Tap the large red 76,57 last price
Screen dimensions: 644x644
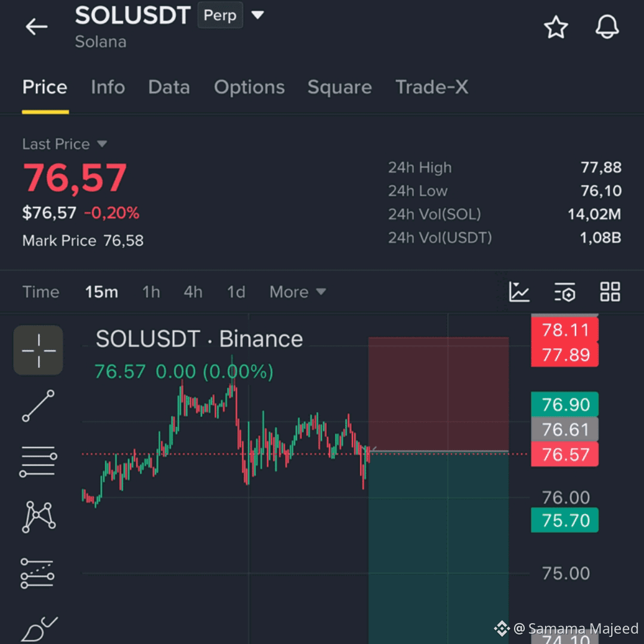tap(75, 178)
